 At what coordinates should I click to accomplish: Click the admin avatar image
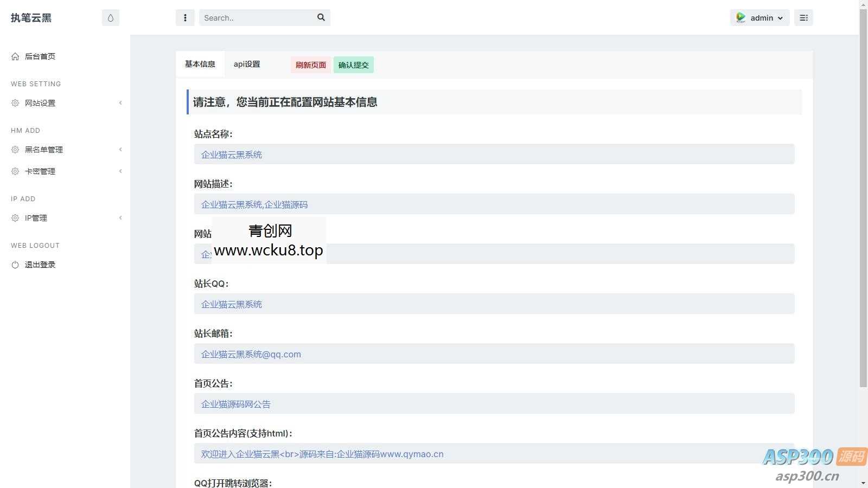click(x=740, y=17)
